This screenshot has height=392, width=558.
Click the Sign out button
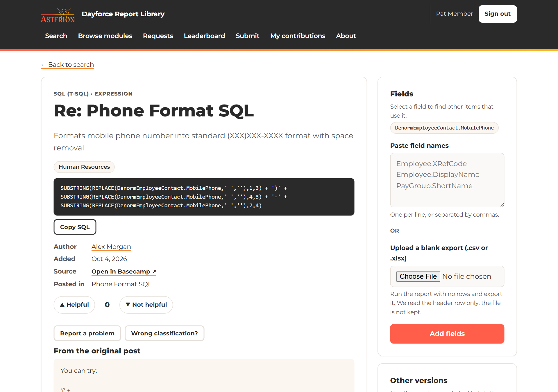[x=498, y=14]
